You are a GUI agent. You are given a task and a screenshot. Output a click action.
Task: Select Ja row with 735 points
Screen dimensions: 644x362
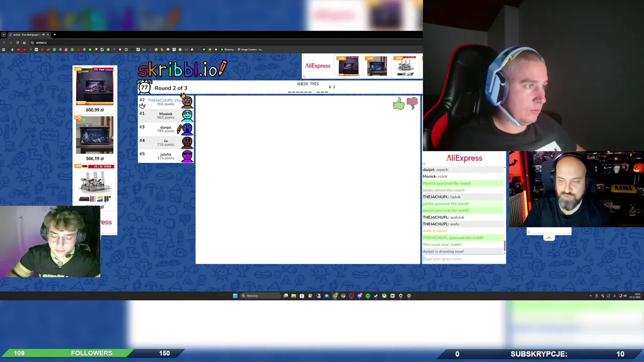166,142
